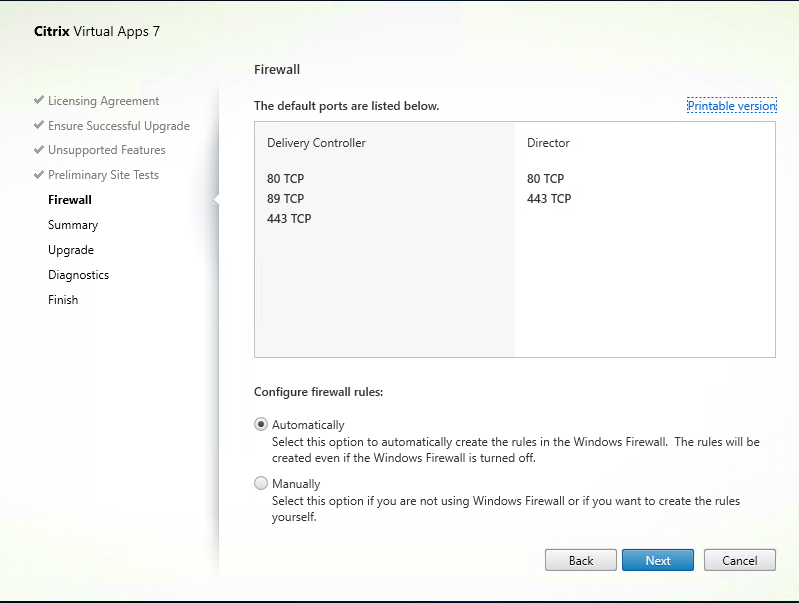Click the Director heading
The image size is (799, 603).
[548, 143]
